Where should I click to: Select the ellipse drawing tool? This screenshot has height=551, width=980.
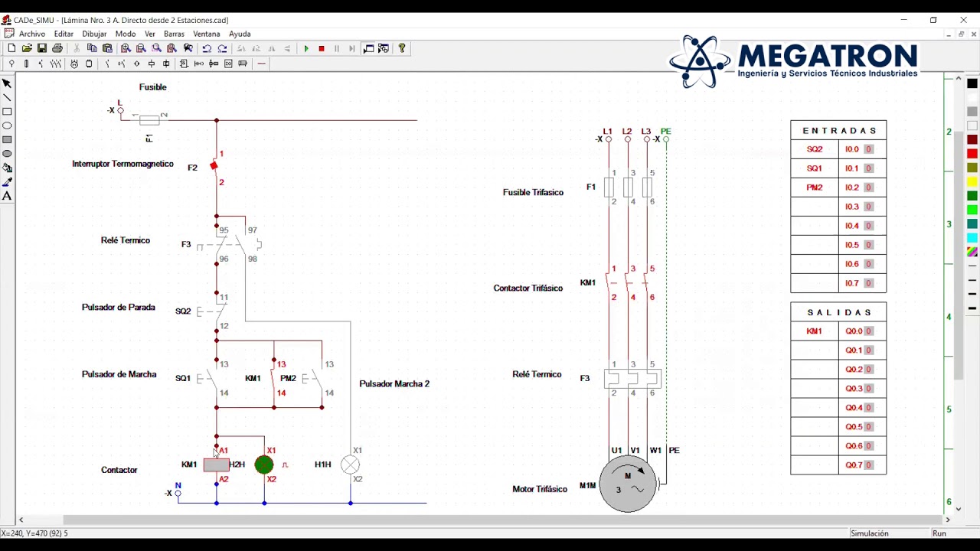tap(7, 126)
